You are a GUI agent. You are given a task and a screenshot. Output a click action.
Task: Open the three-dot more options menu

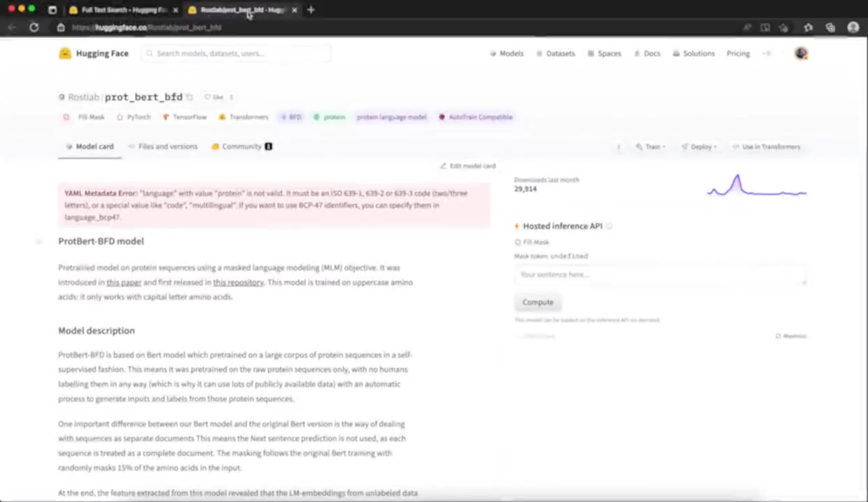[619, 147]
